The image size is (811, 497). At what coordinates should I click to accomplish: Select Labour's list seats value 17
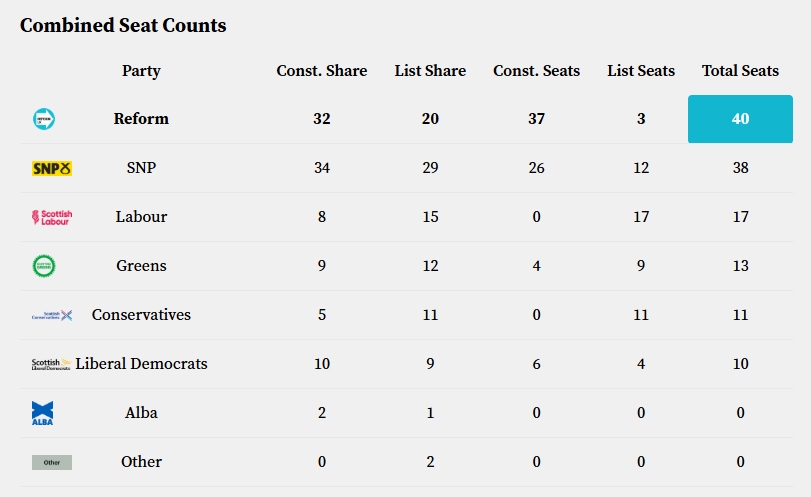point(641,217)
